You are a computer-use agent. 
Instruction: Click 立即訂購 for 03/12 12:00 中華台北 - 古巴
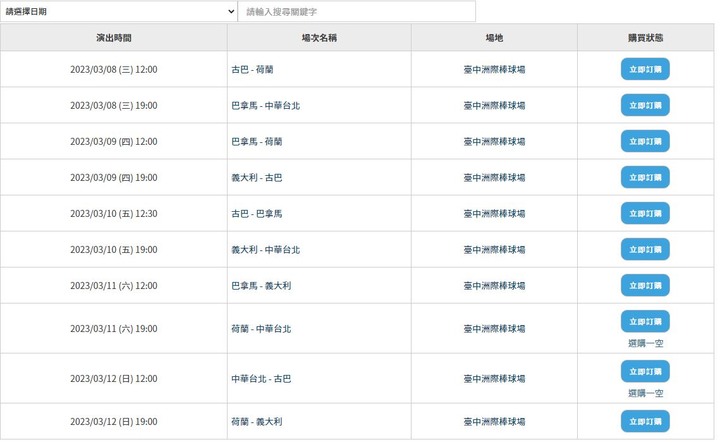point(645,371)
